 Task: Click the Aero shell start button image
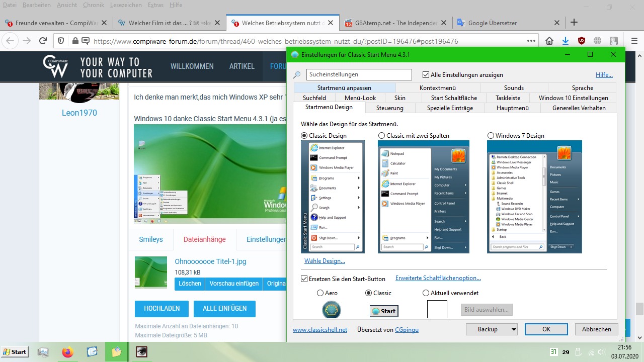[x=332, y=310]
